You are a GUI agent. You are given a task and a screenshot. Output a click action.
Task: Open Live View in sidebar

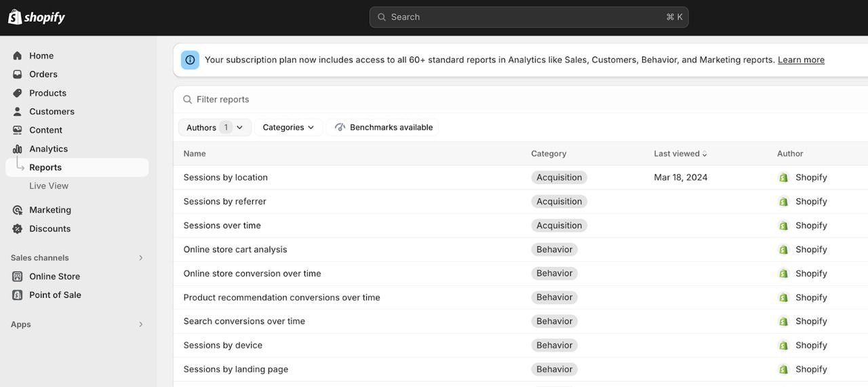click(49, 186)
